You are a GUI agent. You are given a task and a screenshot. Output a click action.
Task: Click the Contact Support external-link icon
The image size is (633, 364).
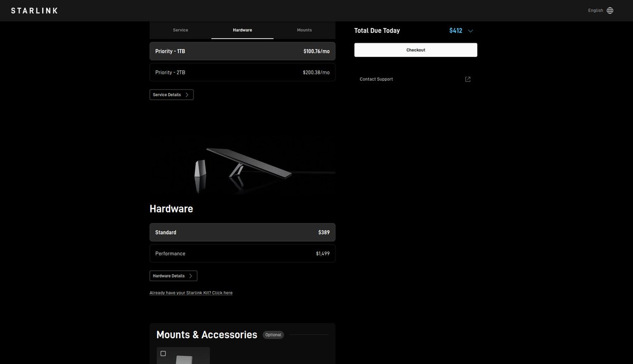(468, 79)
